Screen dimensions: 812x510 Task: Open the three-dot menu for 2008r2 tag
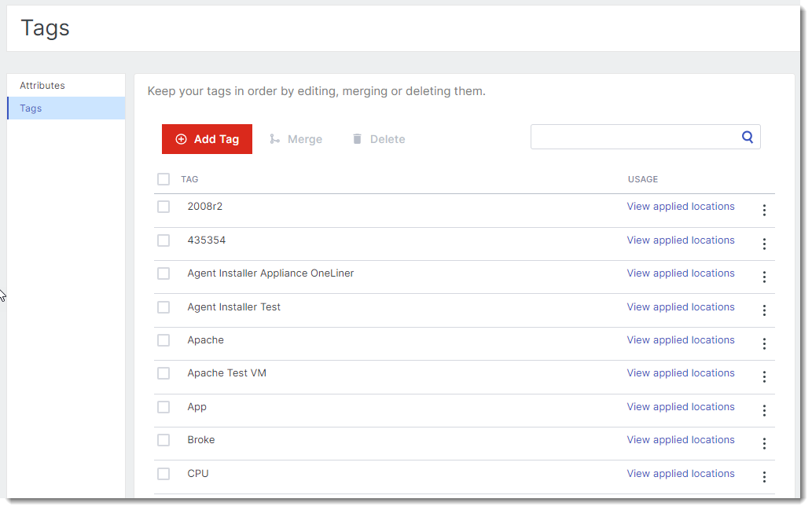(x=764, y=211)
